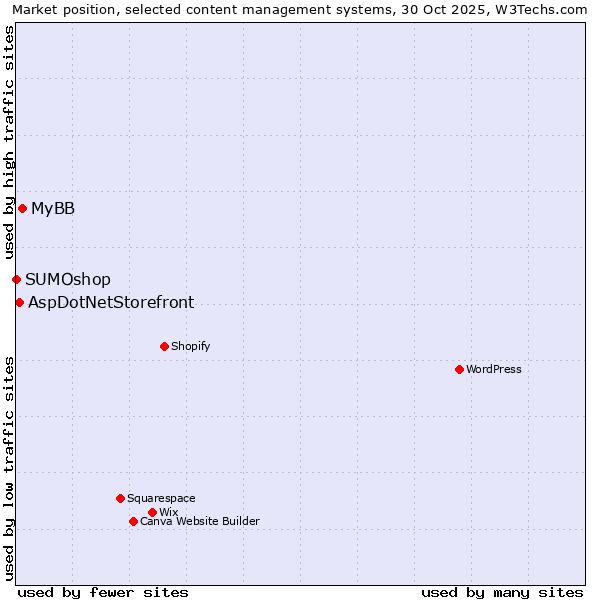600x600 pixels.
Task: Select the 'used by high traffic sites' label
Action: pos(9,143)
